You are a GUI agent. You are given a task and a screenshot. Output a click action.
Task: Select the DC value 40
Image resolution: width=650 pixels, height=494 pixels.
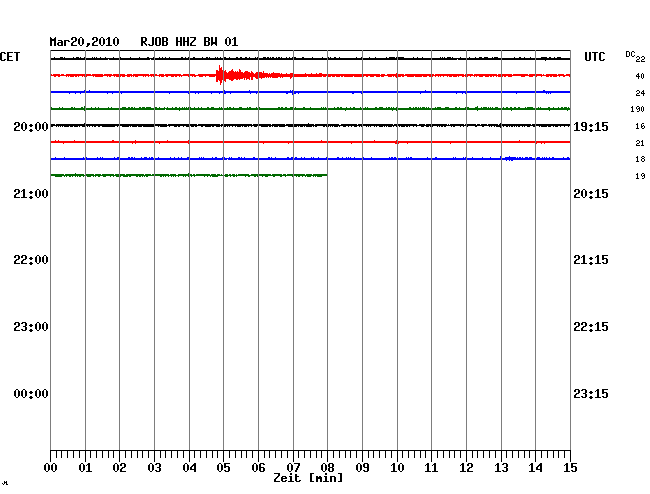pos(640,76)
